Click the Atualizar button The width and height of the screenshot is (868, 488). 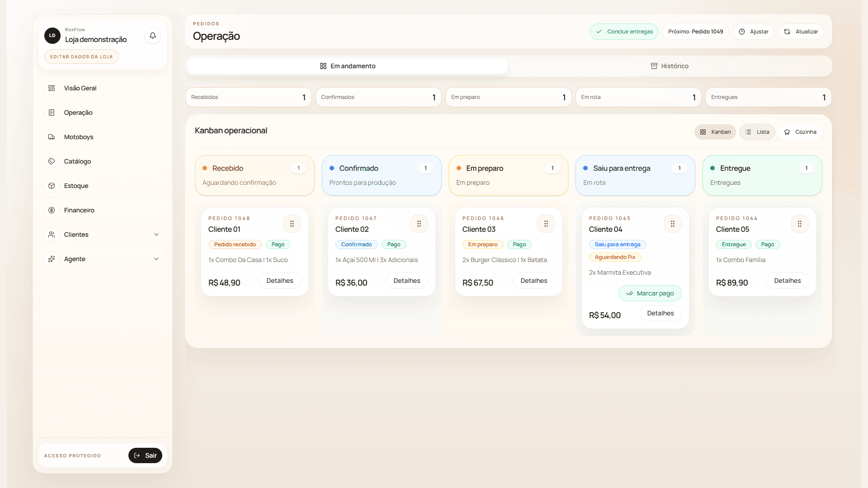801,32
